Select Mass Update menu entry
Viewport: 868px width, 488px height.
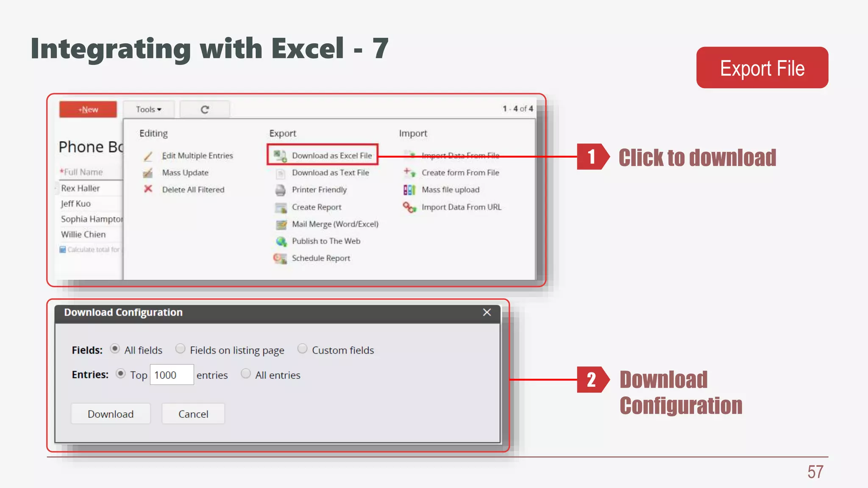pos(185,173)
